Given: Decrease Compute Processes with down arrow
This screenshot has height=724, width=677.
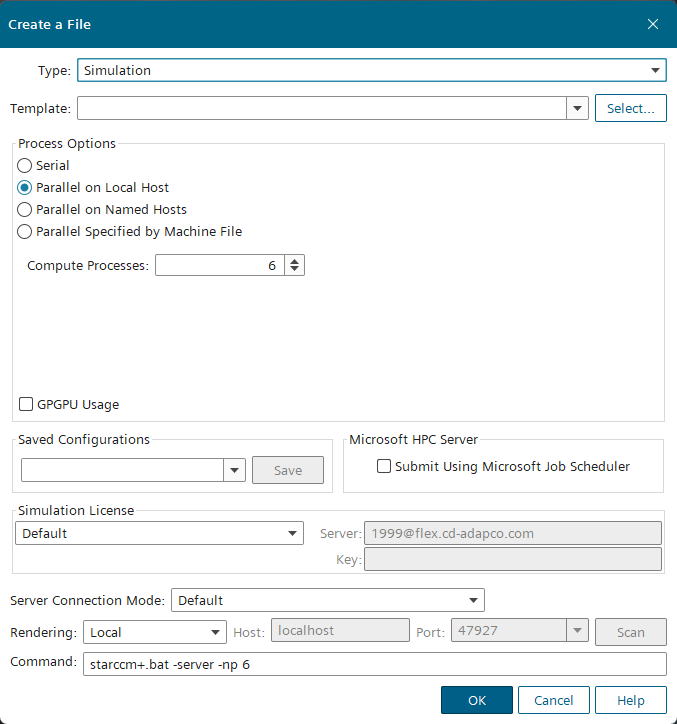Looking at the screenshot, I should [x=295, y=270].
